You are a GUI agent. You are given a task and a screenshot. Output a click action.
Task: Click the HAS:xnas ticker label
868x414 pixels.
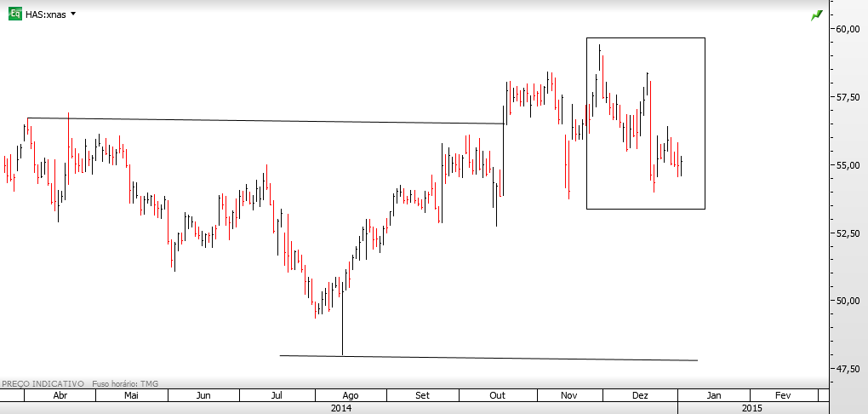coord(46,14)
